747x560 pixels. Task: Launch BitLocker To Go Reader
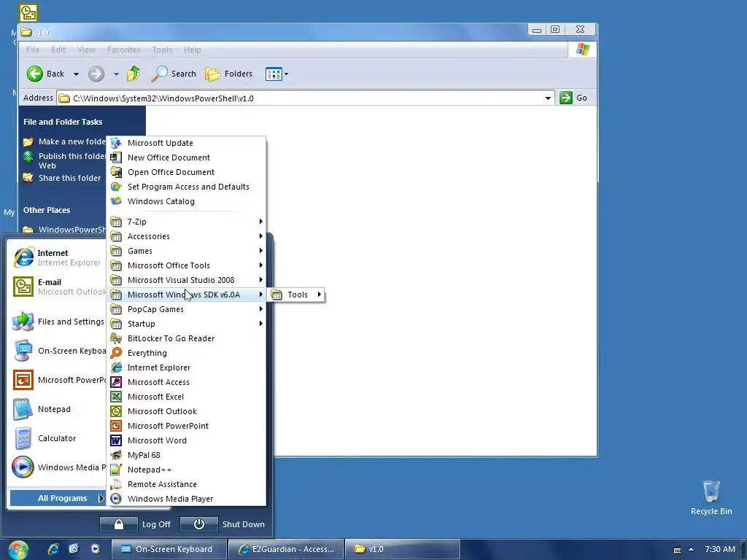tap(186, 338)
